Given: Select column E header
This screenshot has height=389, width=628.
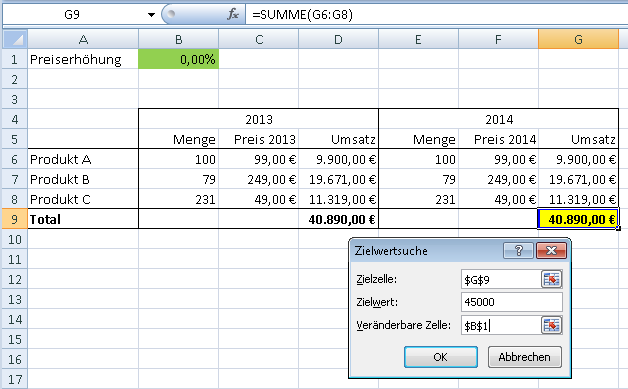Looking at the screenshot, I should tap(418, 39).
